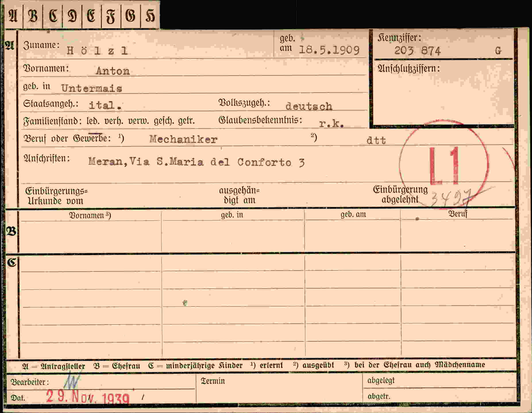Click the "geb. in" column header
This screenshot has width=532, height=413.
232,215
